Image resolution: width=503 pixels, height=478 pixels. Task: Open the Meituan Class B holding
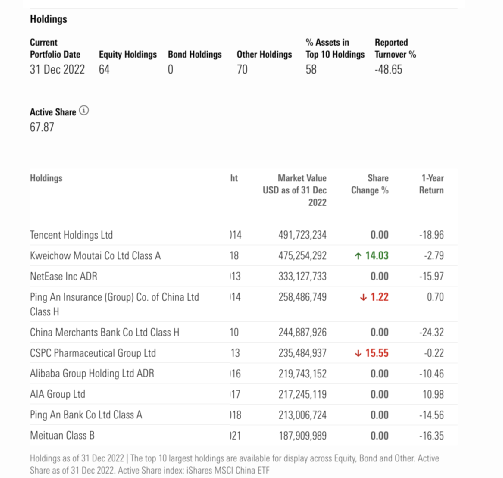point(62,435)
